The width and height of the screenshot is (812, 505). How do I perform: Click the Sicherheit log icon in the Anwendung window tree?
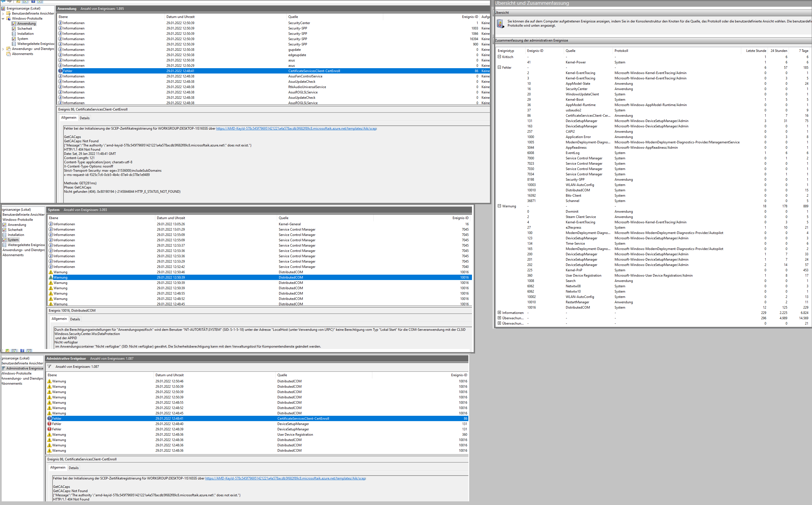pos(14,29)
